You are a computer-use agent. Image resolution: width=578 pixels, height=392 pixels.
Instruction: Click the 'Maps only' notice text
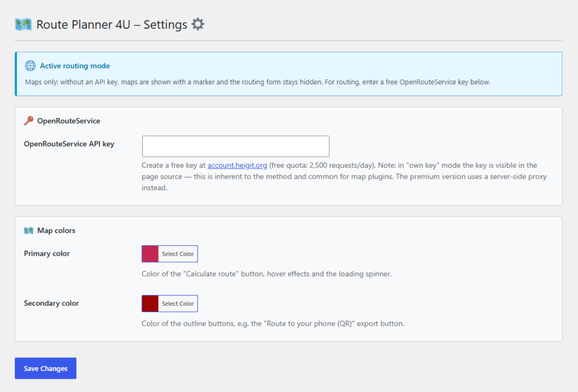pos(257,82)
